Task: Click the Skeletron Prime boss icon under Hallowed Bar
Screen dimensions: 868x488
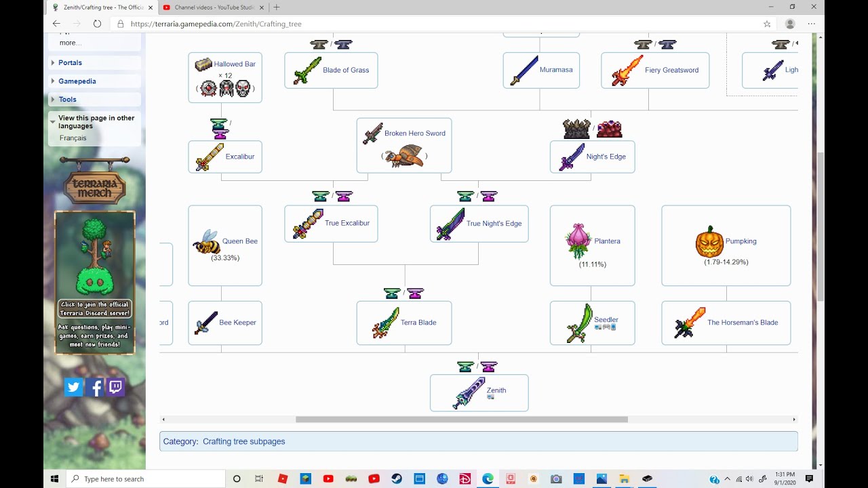Action: (x=243, y=88)
